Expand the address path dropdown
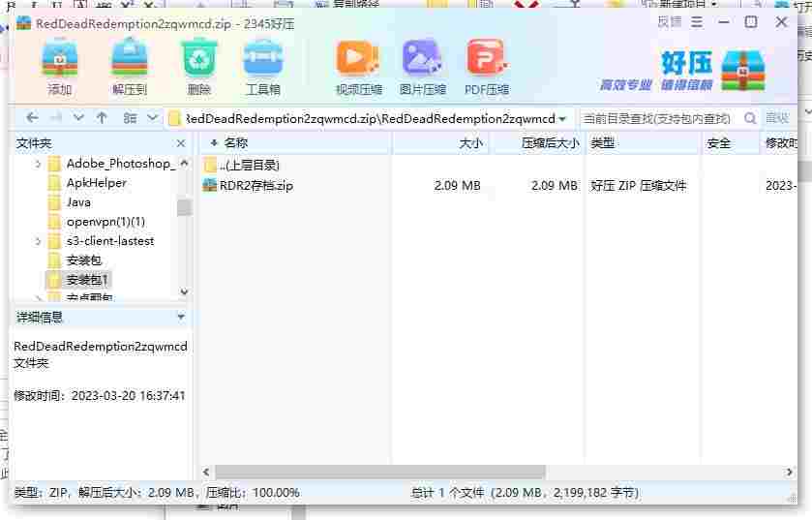The height and width of the screenshot is (520, 812). coord(562,119)
